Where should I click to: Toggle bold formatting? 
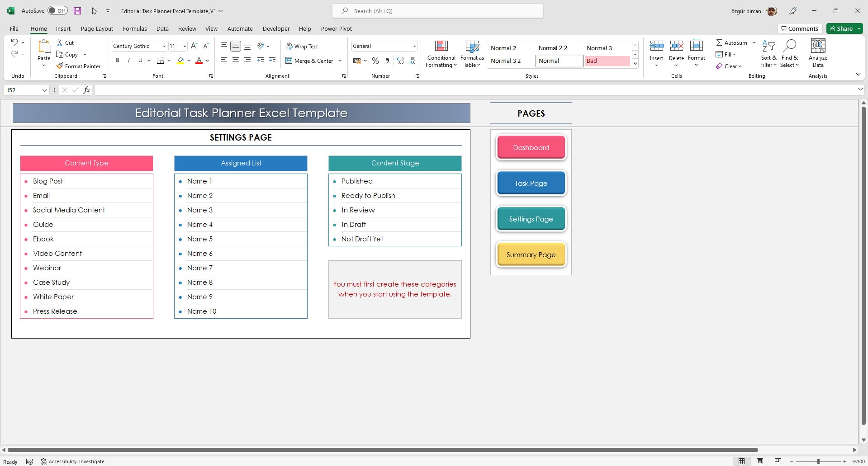click(x=117, y=60)
